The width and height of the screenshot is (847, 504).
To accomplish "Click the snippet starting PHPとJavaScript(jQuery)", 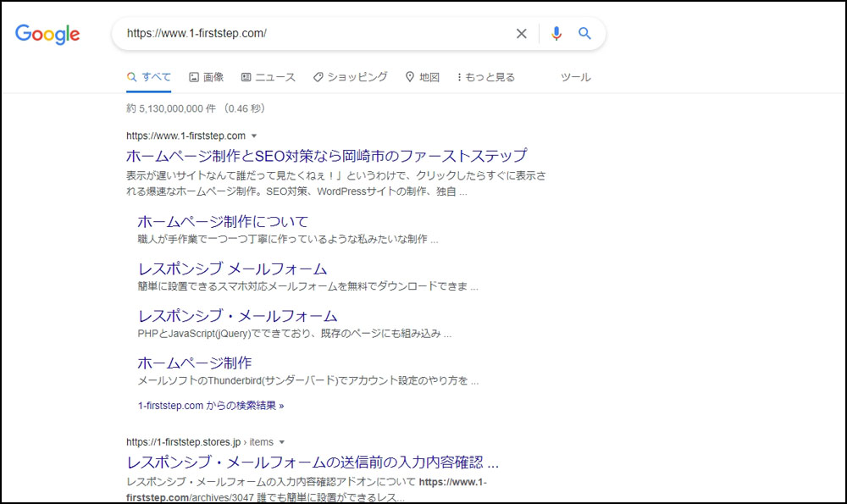I will click(x=295, y=333).
